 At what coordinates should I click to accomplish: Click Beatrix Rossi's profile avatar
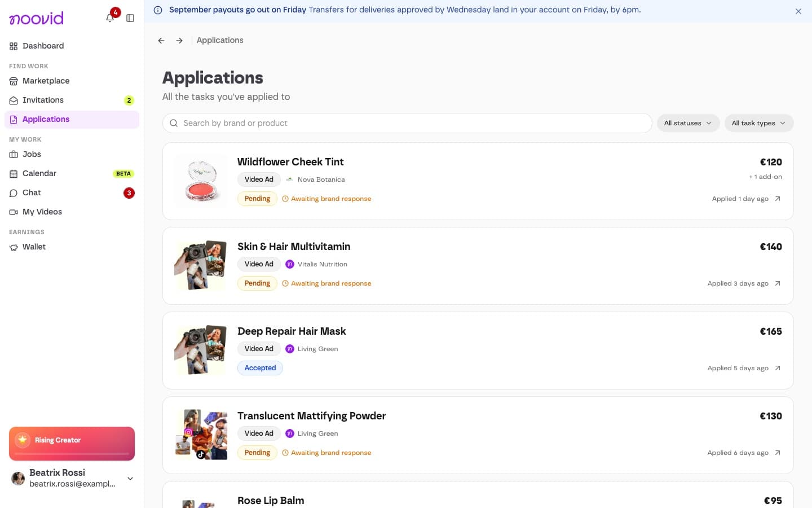tap(18, 479)
